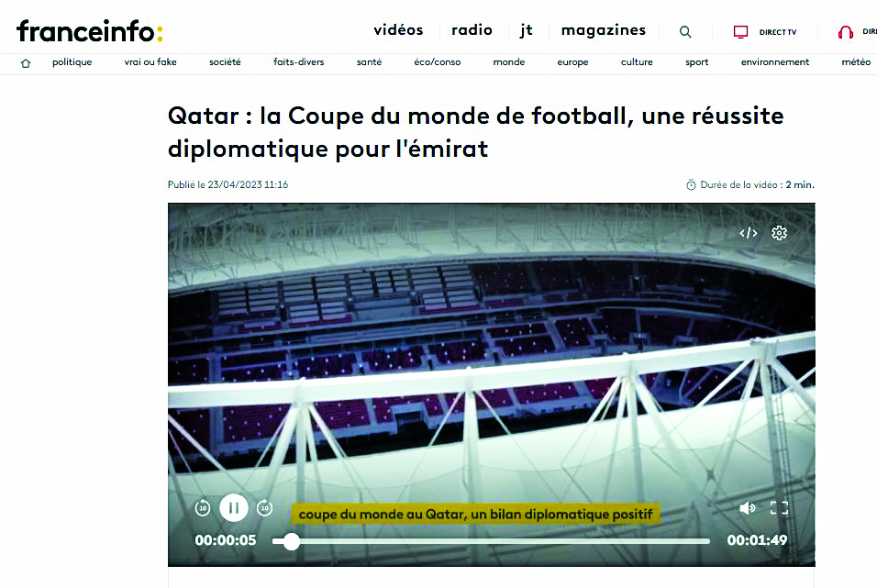
Task: Go to the politique section
Action: [x=72, y=62]
